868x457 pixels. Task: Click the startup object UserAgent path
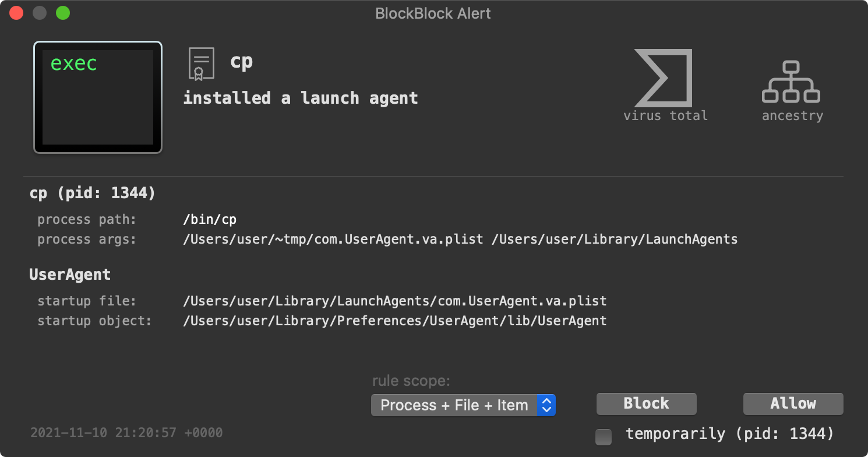coord(394,321)
